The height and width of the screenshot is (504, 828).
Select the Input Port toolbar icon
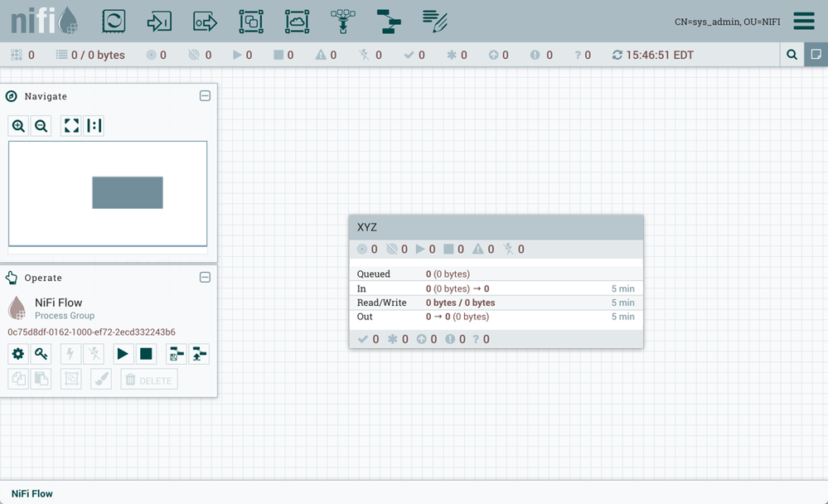[x=160, y=21]
